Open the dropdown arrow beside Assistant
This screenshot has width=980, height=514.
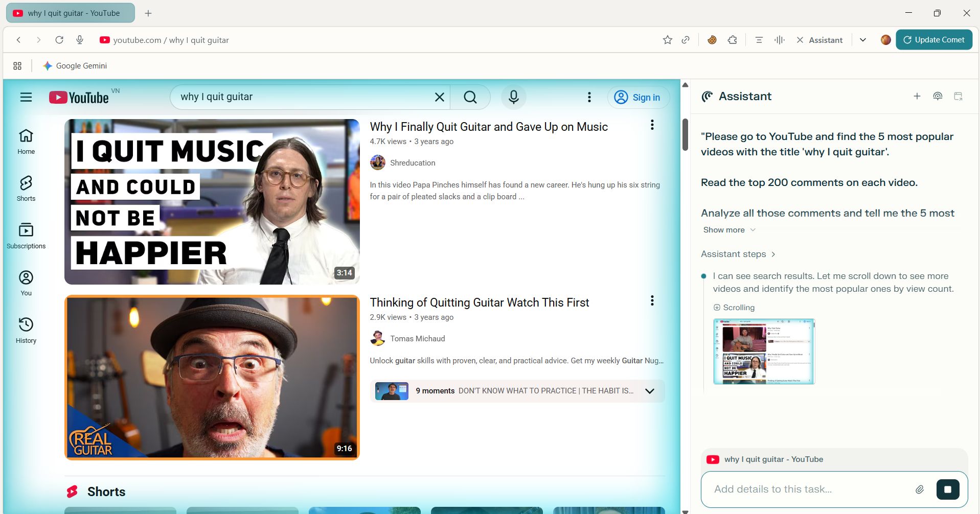863,40
